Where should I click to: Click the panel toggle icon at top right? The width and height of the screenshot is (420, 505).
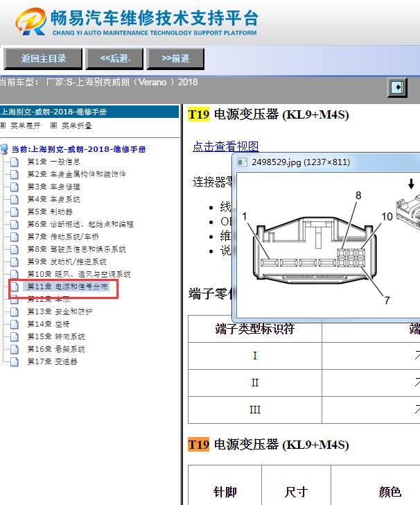tap(397, 87)
